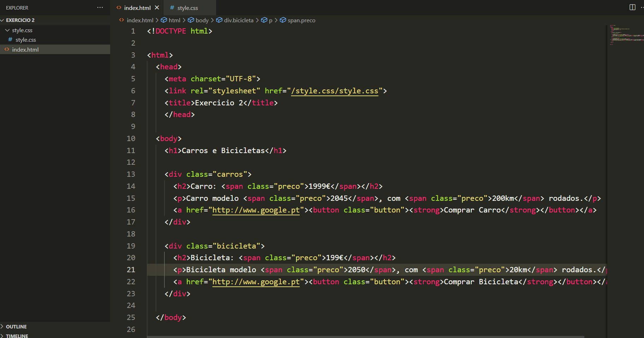This screenshot has width=644, height=338.
Task: Click '199€' price text on line 20
Action: click(x=335, y=258)
